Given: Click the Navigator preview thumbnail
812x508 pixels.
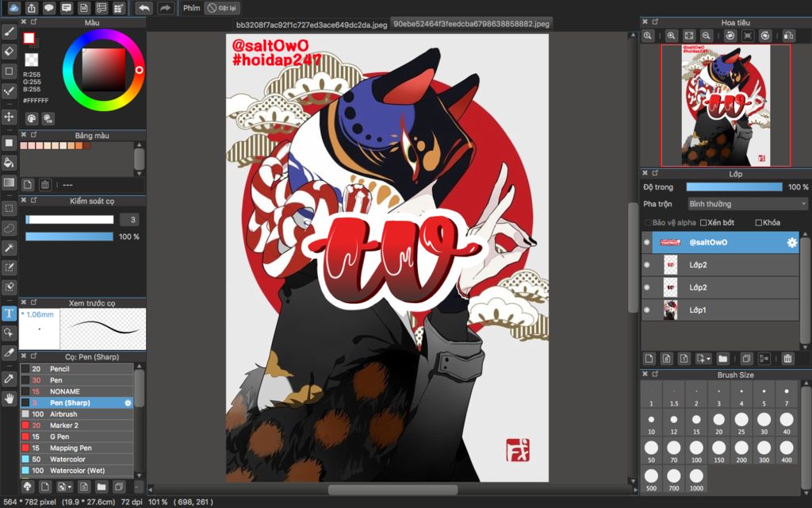Looking at the screenshot, I should (x=726, y=106).
